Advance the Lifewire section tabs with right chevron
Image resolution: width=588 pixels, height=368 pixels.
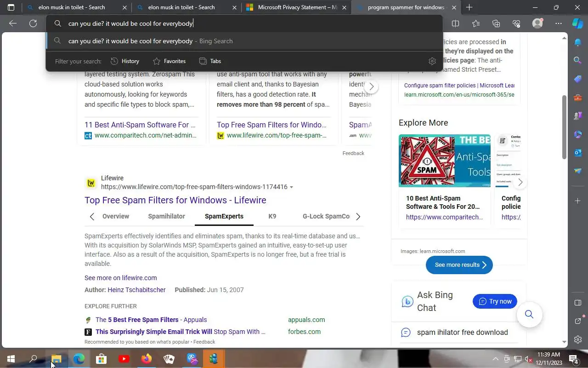358,216
